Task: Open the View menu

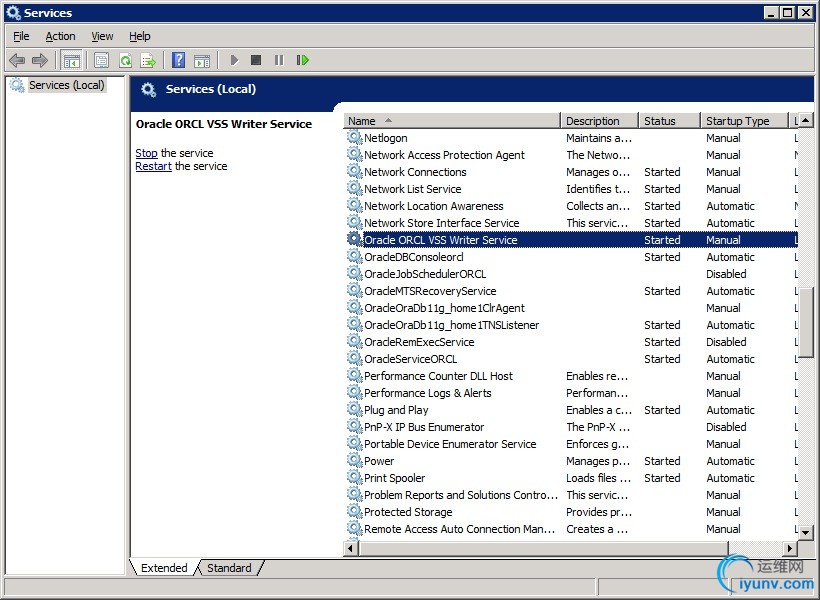Action: pyautogui.click(x=102, y=36)
